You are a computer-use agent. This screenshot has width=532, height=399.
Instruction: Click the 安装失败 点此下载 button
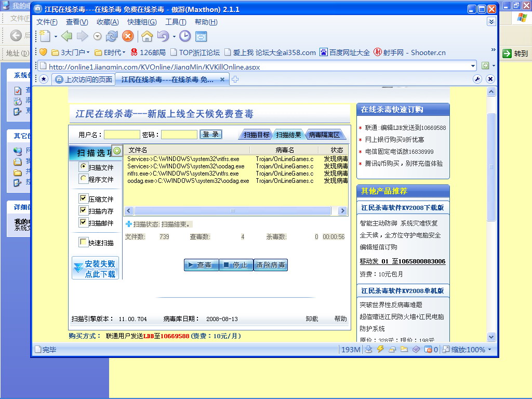coord(96,268)
